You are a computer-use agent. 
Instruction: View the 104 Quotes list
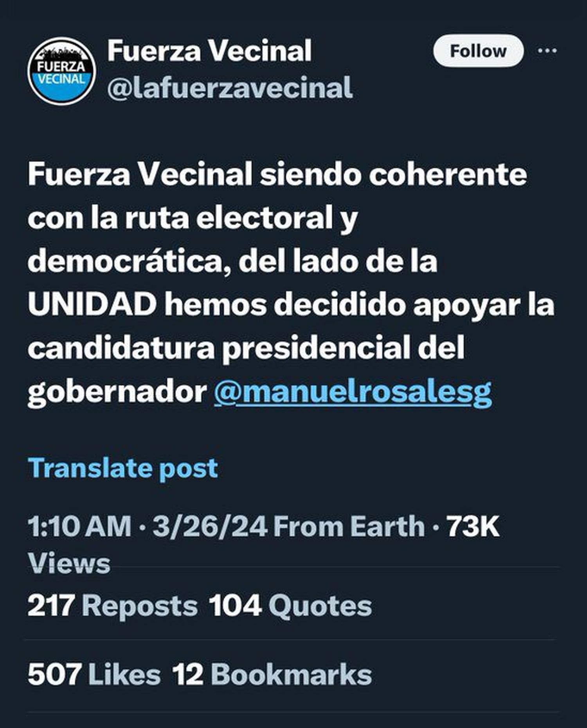[290, 606]
